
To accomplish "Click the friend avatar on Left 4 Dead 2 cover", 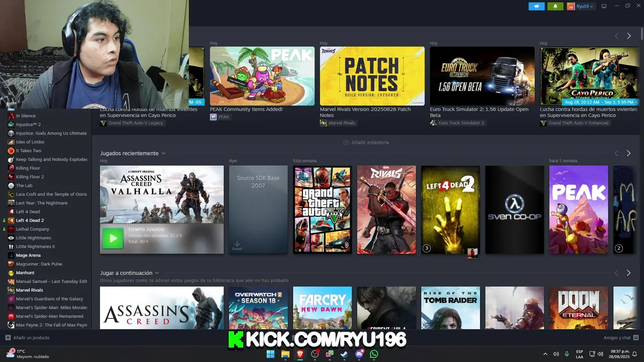I will click(x=472, y=252).
